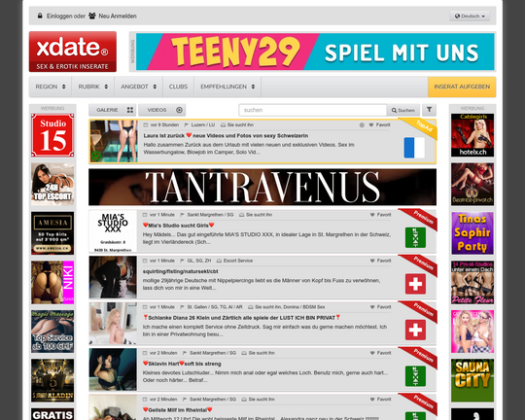
Task: Click the INSERAT AUFGEBEN button
Action: click(462, 87)
